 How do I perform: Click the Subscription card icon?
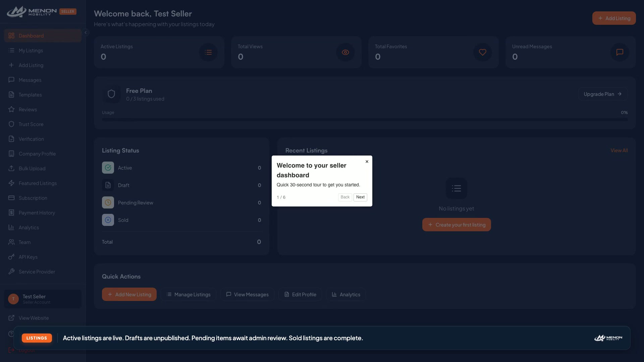click(x=11, y=198)
